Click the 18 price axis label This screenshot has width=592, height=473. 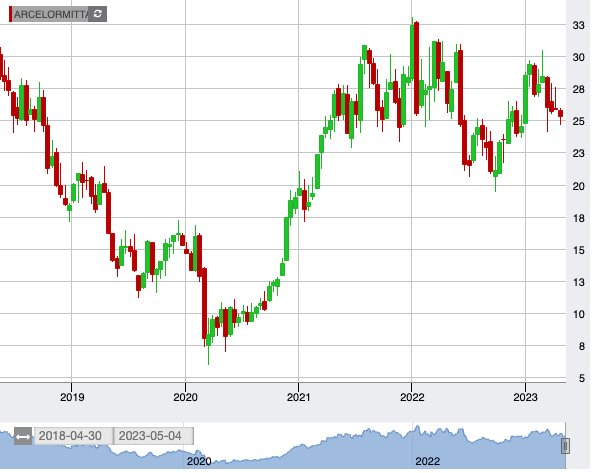pos(578,218)
